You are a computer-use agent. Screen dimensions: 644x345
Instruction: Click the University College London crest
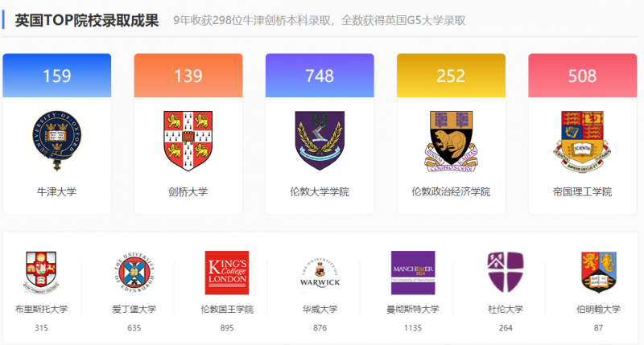pyautogui.click(x=320, y=141)
